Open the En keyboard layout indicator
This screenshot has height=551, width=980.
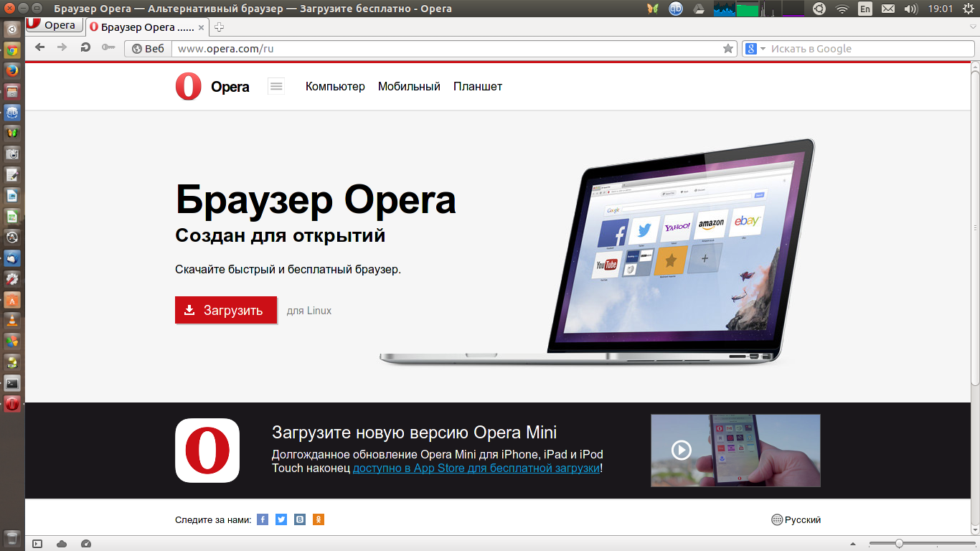pos(865,9)
